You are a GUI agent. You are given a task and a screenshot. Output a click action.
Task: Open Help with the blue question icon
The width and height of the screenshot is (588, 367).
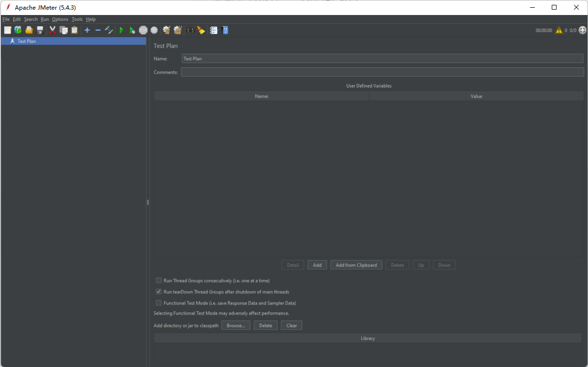pos(225,30)
